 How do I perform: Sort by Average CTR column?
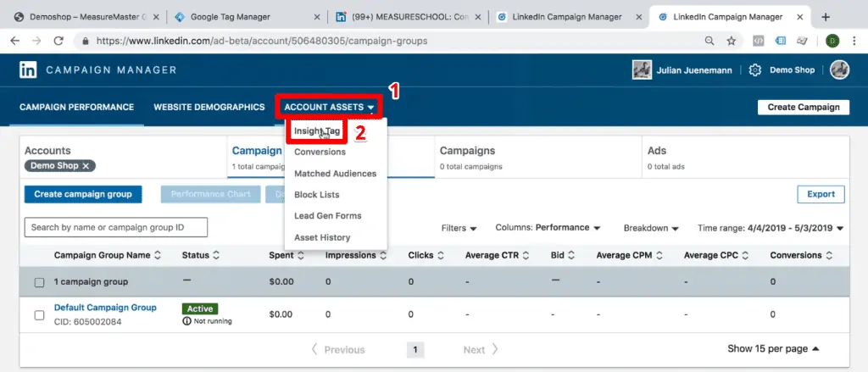(x=526, y=256)
